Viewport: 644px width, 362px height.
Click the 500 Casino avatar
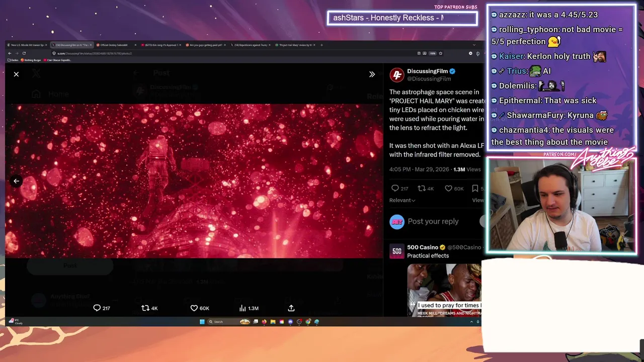click(x=397, y=251)
